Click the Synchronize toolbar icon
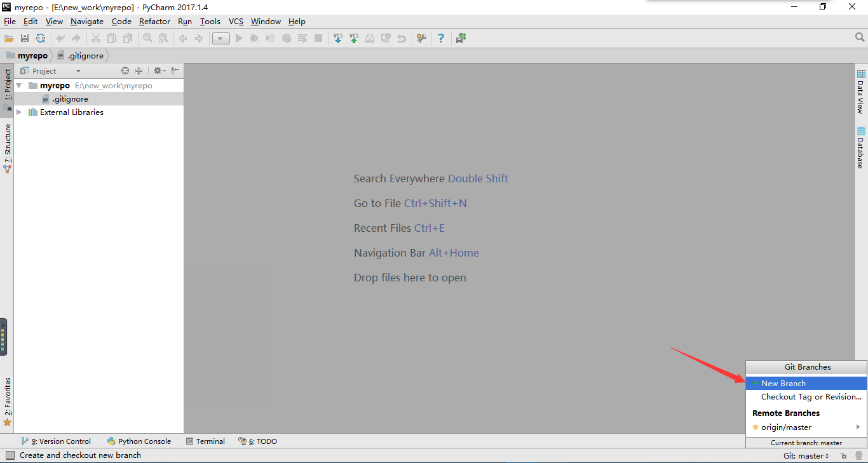The image size is (868, 463). (41, 39)
